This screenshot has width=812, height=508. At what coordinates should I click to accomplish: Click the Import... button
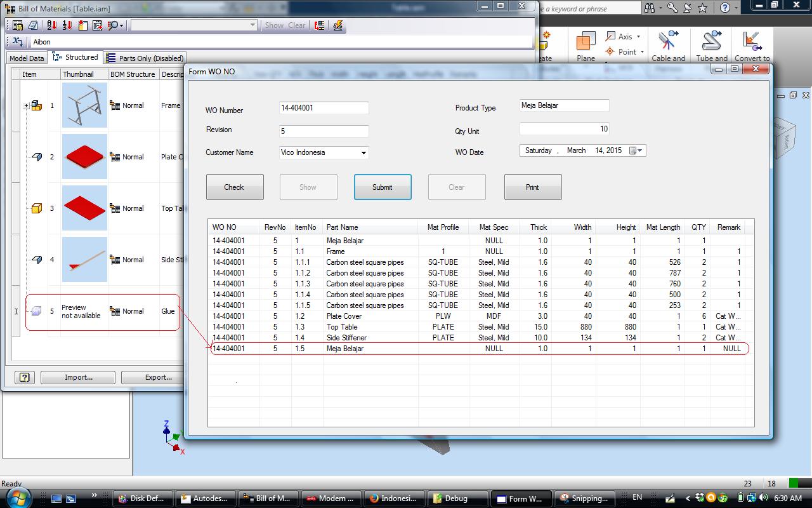tap(78, 377)
